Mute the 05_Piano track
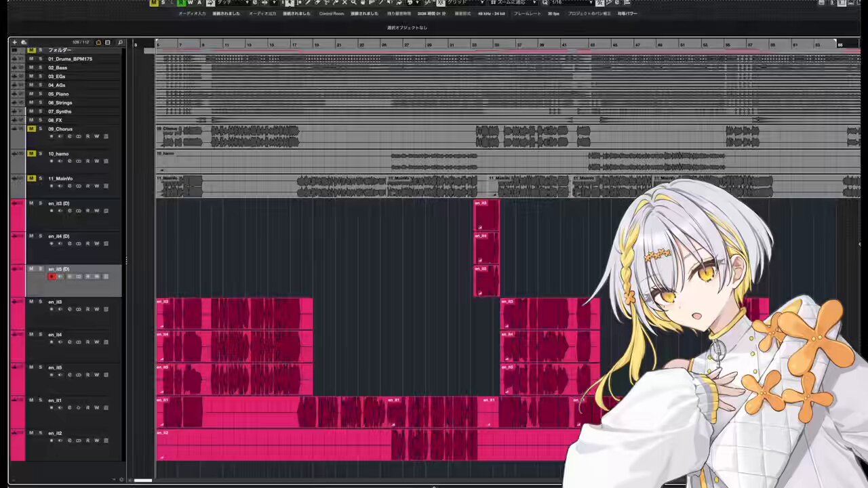Image resolution: width=868 pixels, height=488 pixels. [x=31, y=94]
